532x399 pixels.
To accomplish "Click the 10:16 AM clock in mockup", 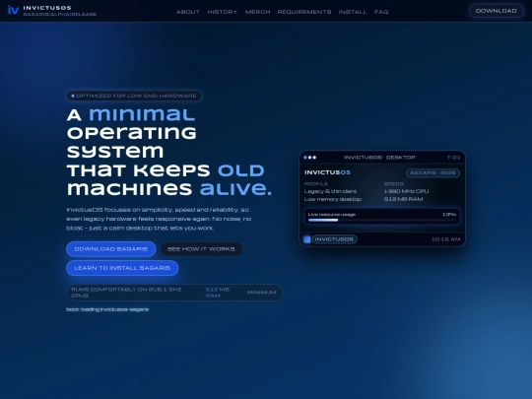I will tap(446, 239).
